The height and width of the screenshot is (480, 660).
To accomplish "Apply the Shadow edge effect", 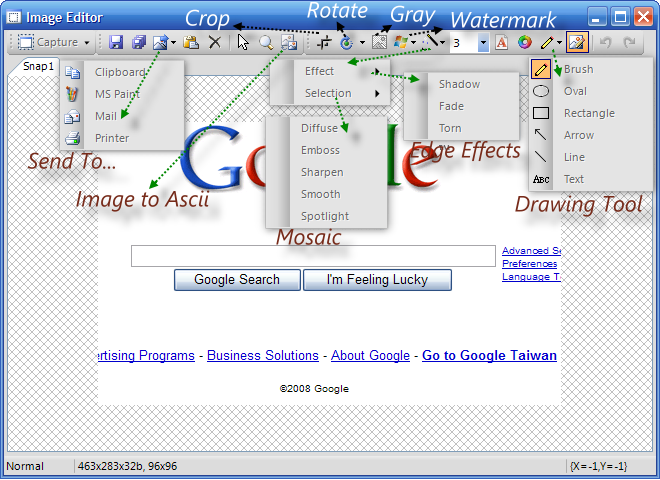I will [461, 84].
